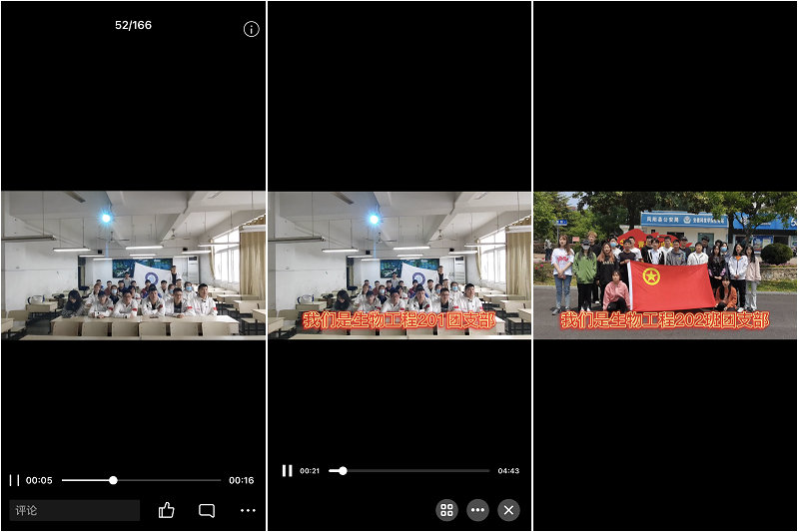Click the 00:21 elapsed time label

[310, 470]
